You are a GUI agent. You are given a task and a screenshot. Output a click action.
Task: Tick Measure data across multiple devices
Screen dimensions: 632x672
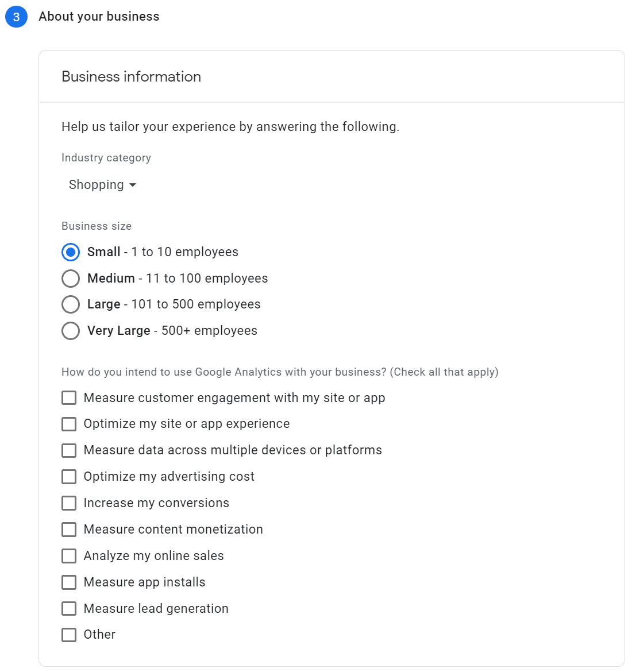coord(69,450)
